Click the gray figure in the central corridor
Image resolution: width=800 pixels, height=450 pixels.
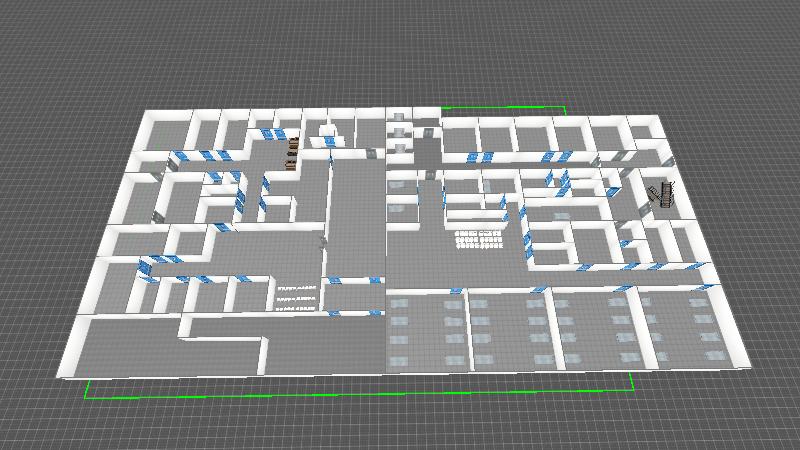[x=321, y=241]
